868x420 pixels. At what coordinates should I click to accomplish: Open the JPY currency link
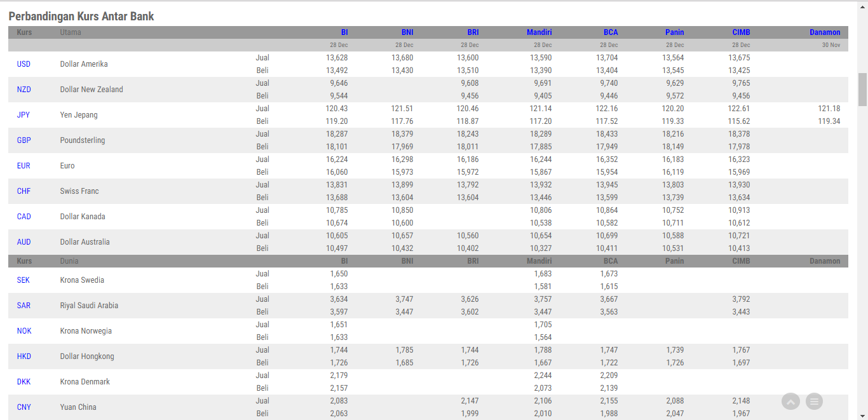click(24, 115)
